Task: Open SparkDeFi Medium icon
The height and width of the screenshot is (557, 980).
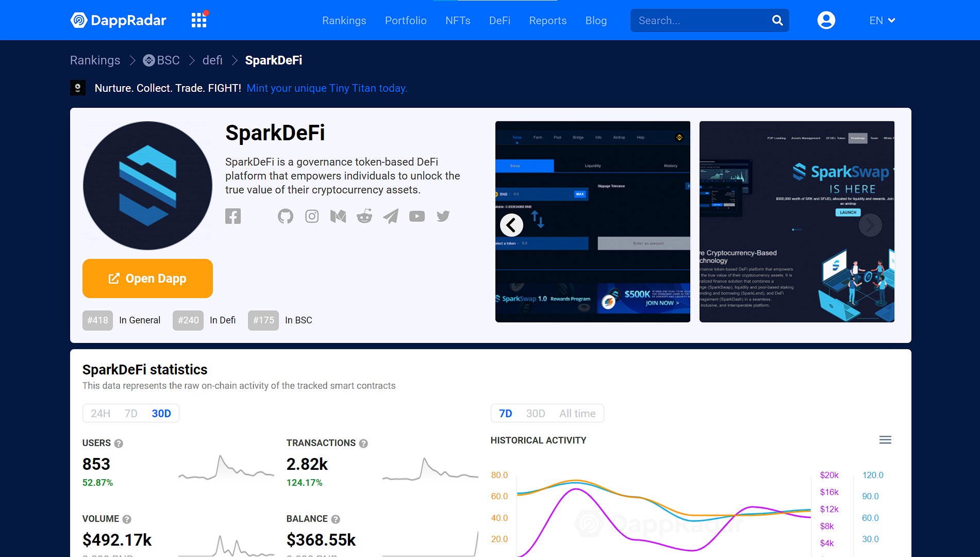Action: (x=338, y=216)
